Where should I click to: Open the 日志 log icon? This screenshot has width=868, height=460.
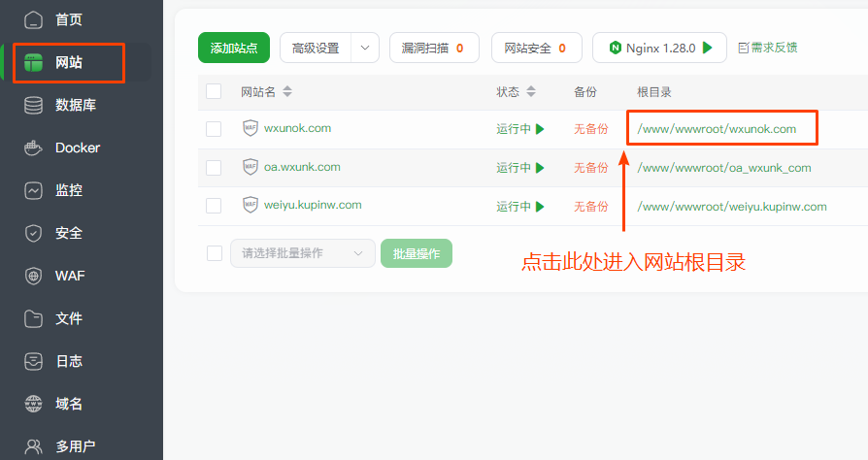[33, 361]
